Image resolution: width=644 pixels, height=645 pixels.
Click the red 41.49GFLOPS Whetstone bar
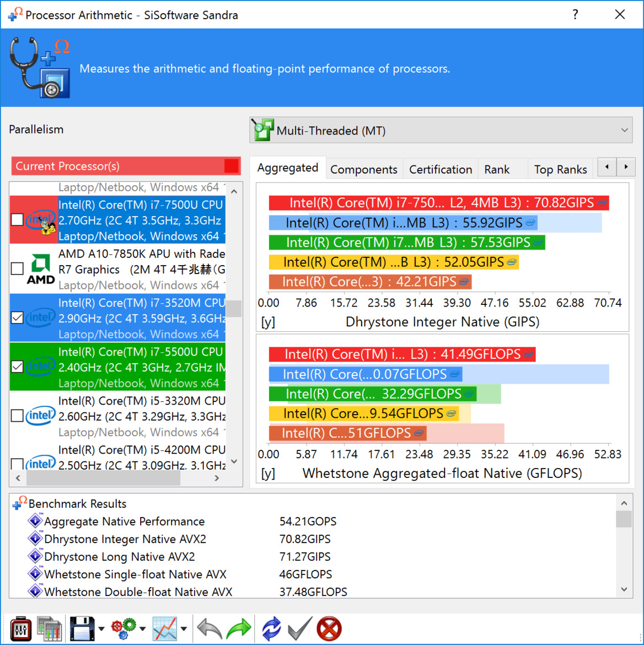(x=402, y=354)
